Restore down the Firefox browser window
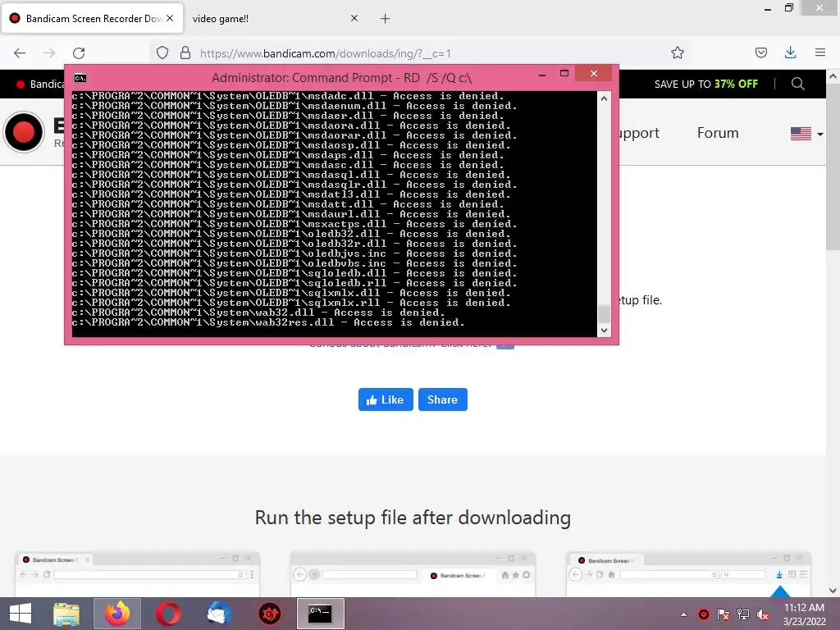 pyautogui.click(x=788, y=8)
